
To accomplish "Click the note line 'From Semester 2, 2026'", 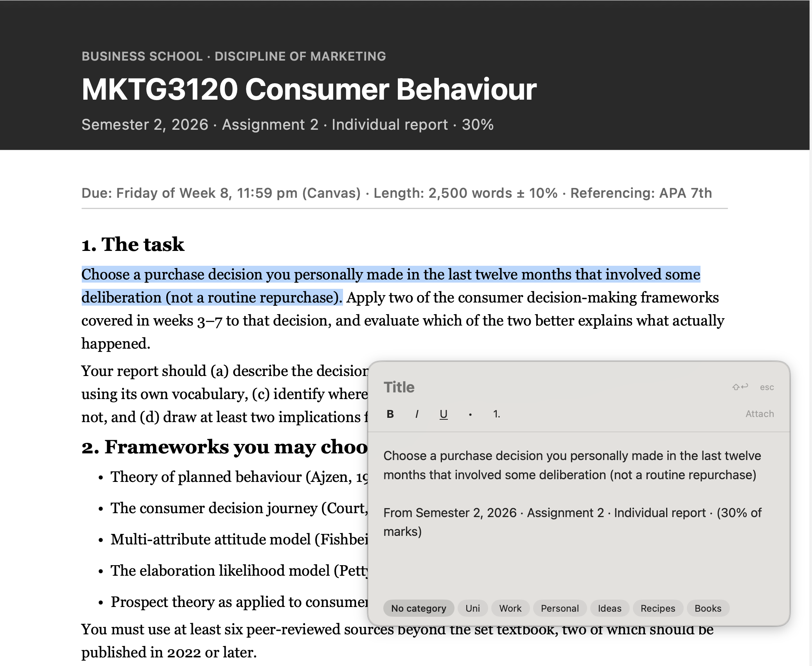I will [573, 522].
